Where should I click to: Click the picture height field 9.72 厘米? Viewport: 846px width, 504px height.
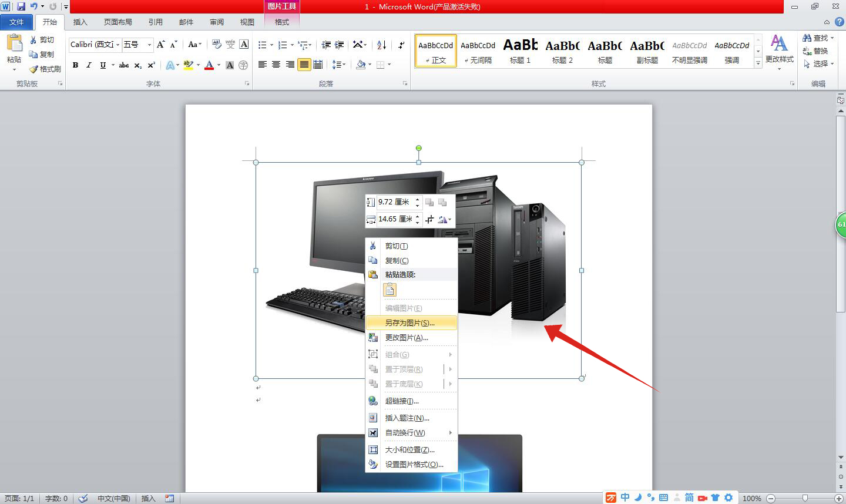pyautogui.click(x=395, y=202)
